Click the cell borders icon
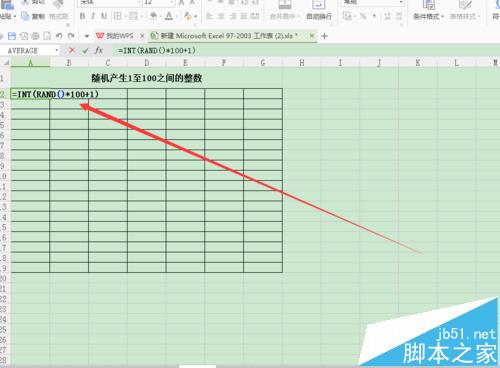Viewport: 500px width, 368px height. [117, 16]
